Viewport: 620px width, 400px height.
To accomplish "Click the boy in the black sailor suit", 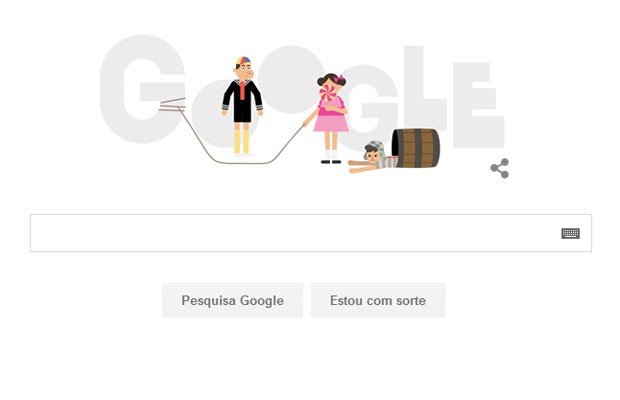I will [x=242, y=106].
